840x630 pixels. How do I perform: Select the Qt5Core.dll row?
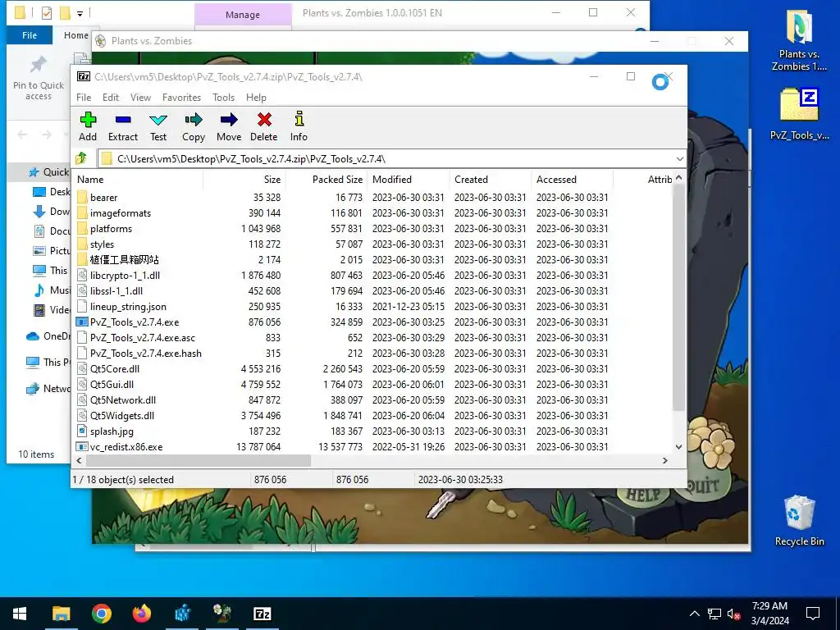click(372, 368)
